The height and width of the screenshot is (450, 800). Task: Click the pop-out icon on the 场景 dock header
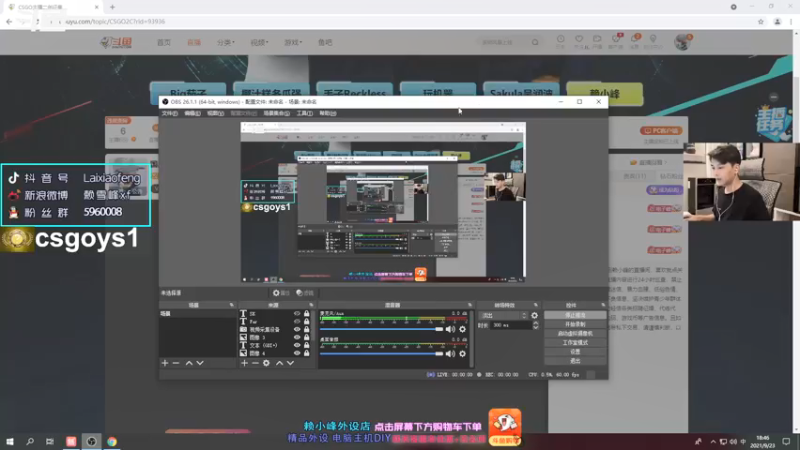coord(232,305)
